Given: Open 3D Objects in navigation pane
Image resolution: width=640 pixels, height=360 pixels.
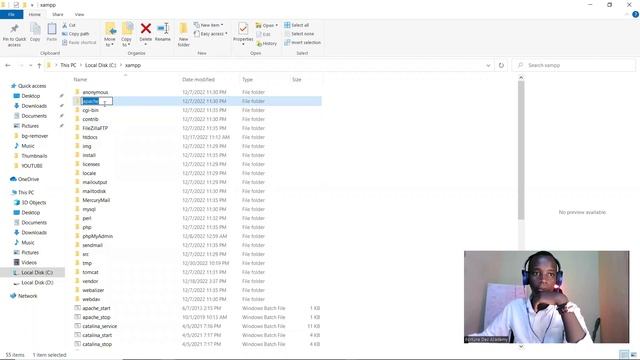Looking at the screenshot, I should (33, 203).
